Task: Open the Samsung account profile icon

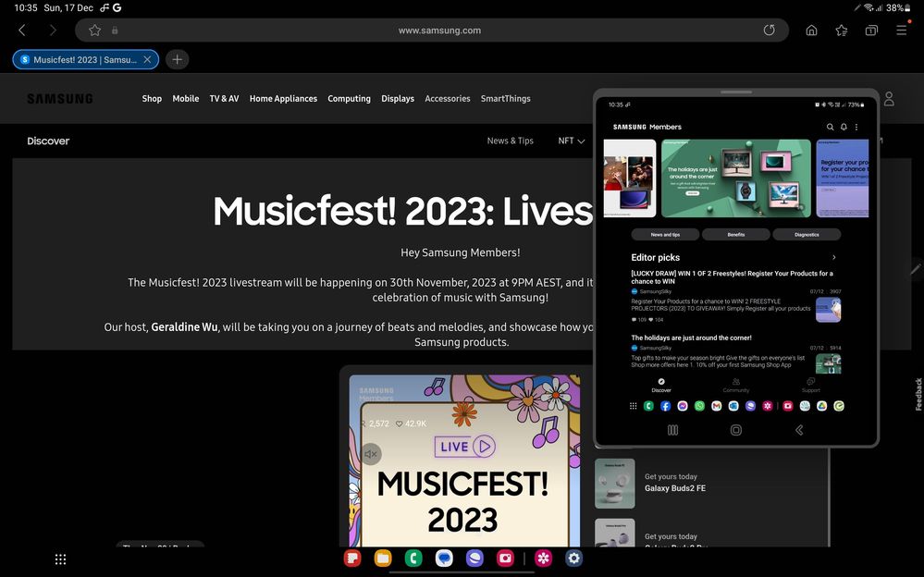Action: (889, 99)
